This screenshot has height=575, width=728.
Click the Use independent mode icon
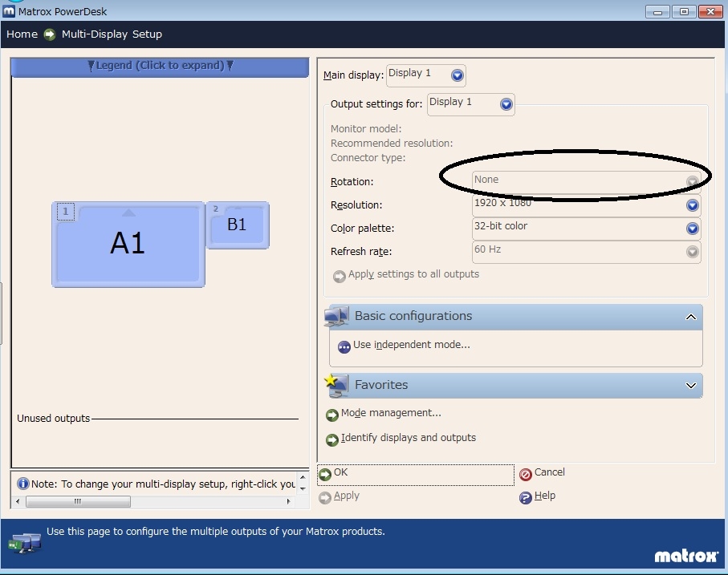[x=344, y=347]
